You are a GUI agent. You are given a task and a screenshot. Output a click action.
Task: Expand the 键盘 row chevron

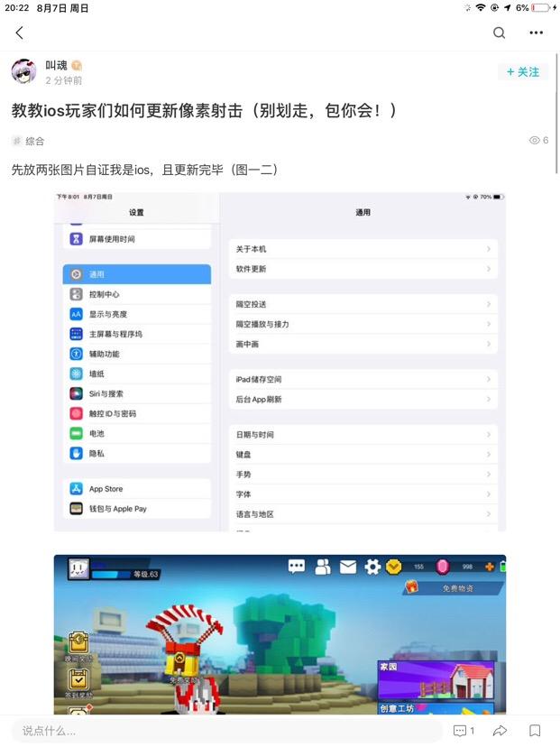pos(489,455)
